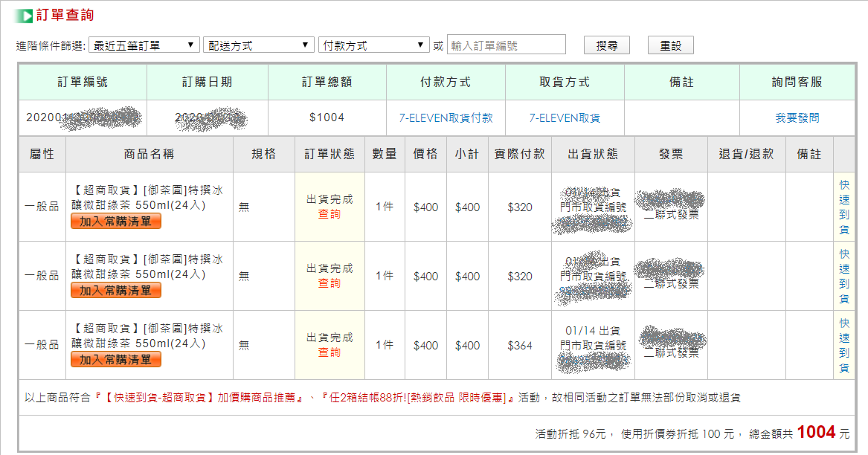Click 查詢 in the first order row

pos(329,214)
